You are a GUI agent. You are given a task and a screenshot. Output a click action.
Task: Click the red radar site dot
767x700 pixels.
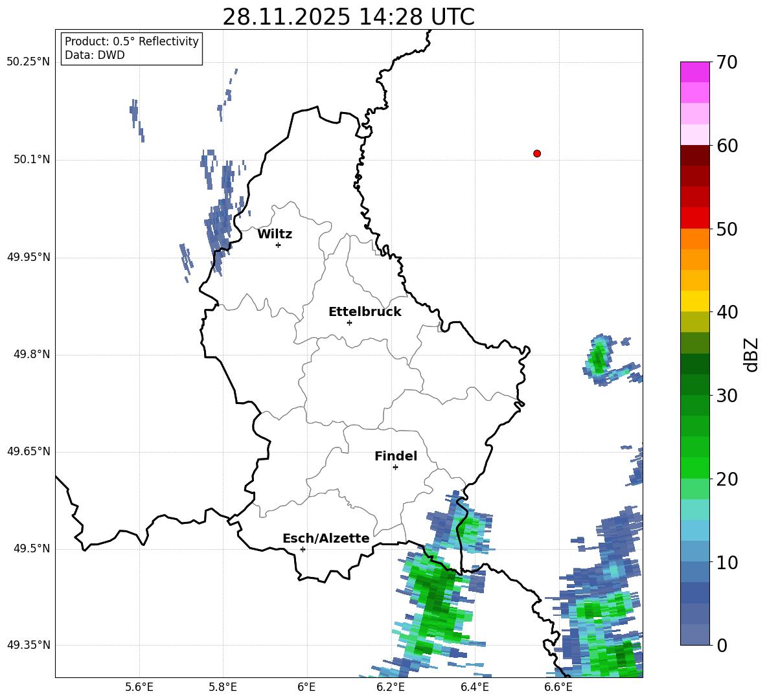point(536,153)
